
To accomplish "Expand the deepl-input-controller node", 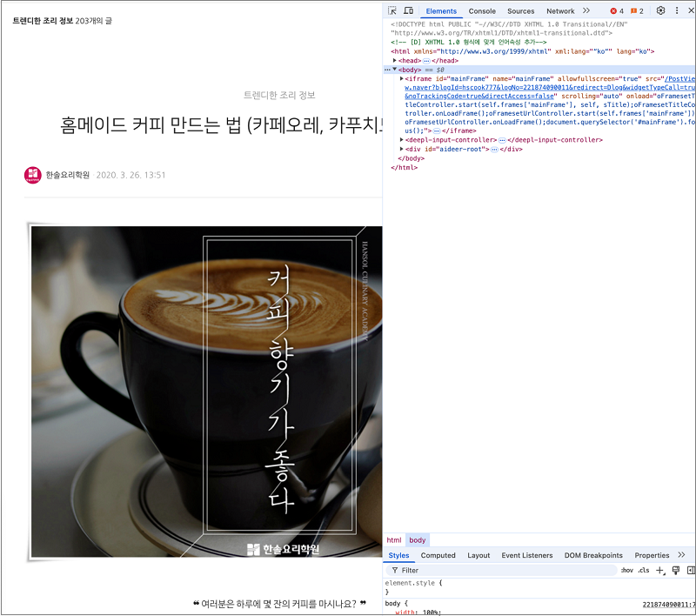I will click(401, 139).
